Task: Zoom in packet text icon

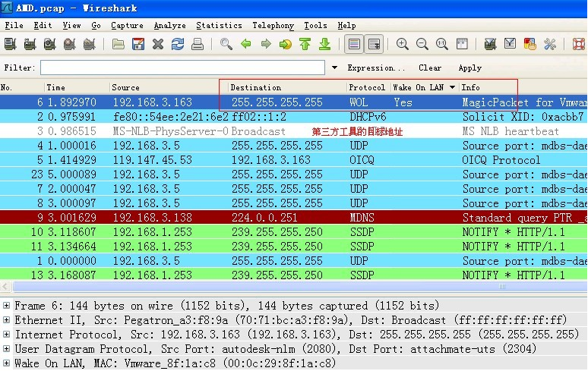Action: tap(403, 44)
